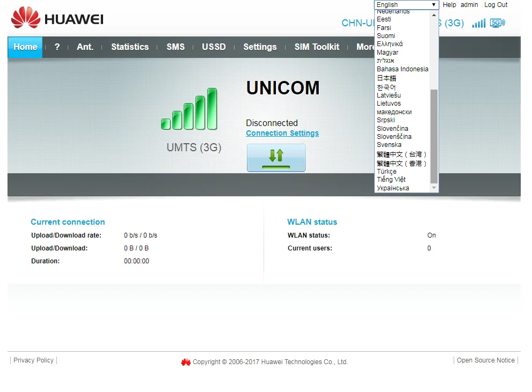532x392 pixels.
Task: Open the More tab
Action: (365, 47)
